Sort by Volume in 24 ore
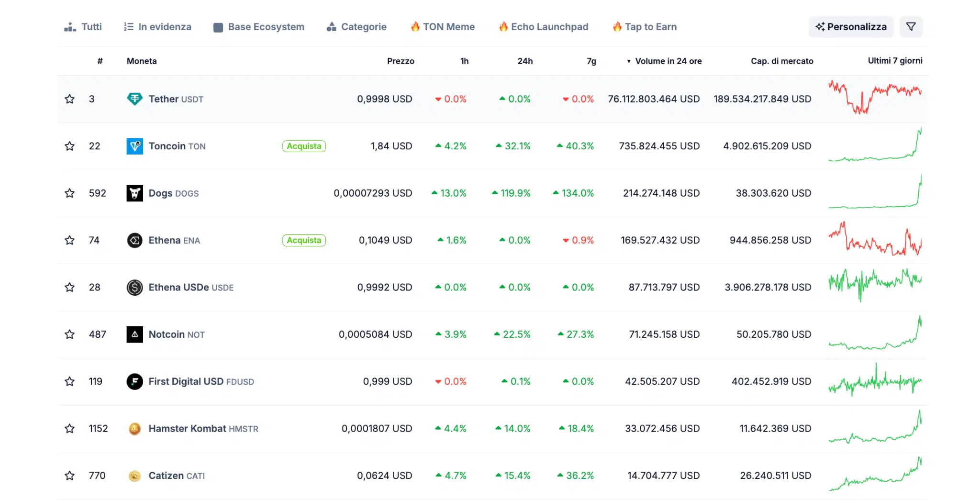 [664, 61]
